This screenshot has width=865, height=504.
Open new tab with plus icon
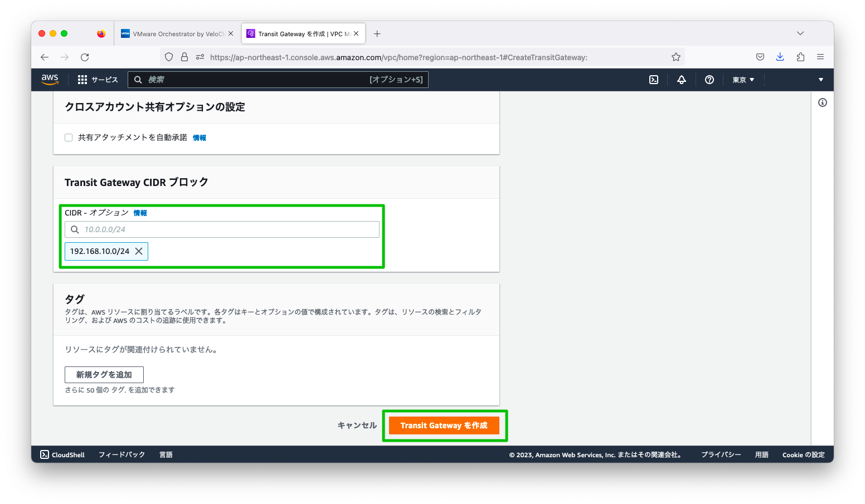(377, 33)
